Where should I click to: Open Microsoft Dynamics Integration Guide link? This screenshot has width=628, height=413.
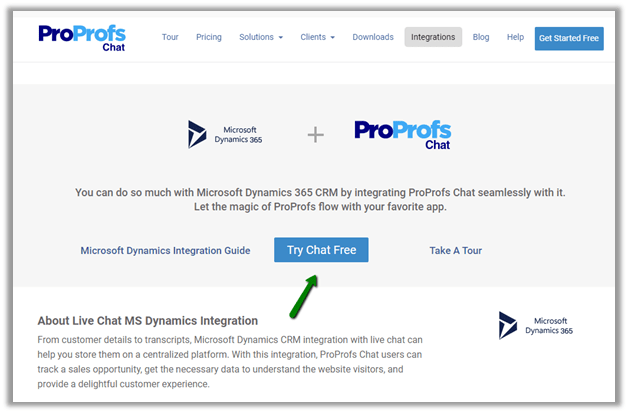click(166, 250)
